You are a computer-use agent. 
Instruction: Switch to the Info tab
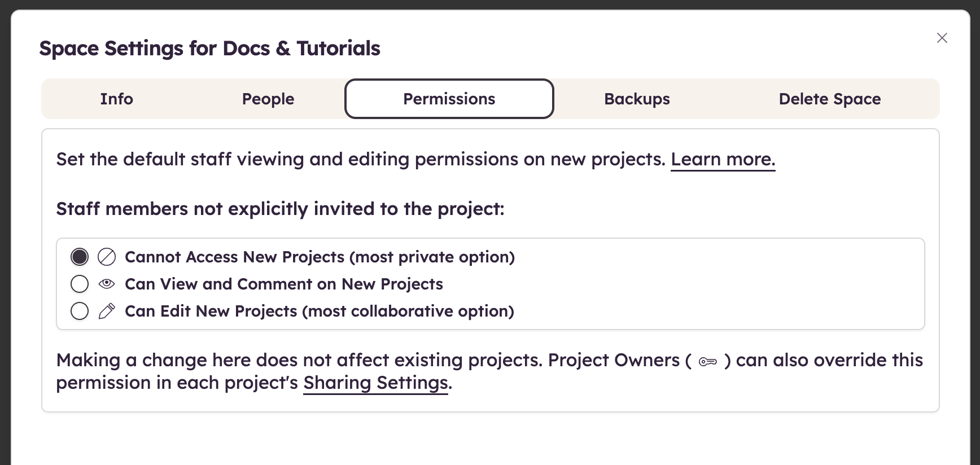pos(117,99)
